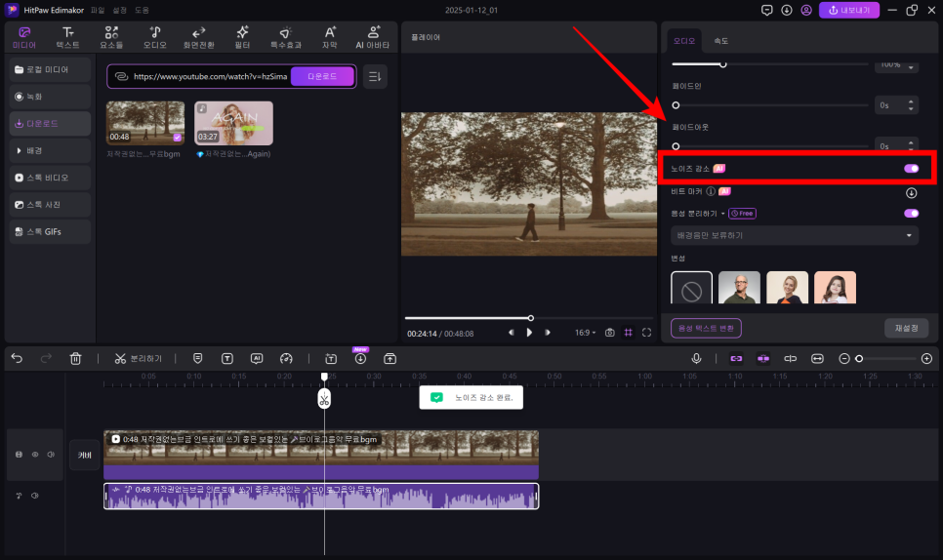Download beat markers with 비트 마커 arrow icon
943x560 pixels.
point(911,193)
